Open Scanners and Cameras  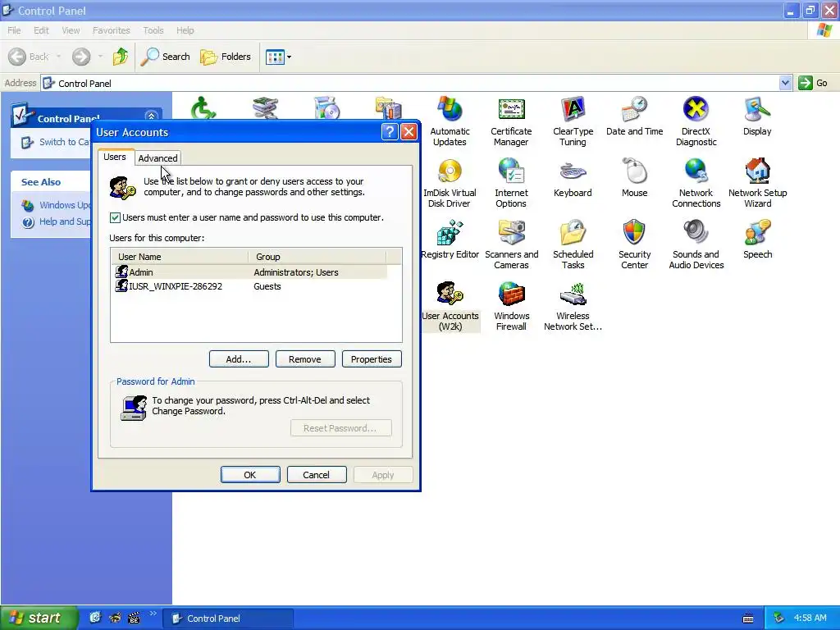511,244
